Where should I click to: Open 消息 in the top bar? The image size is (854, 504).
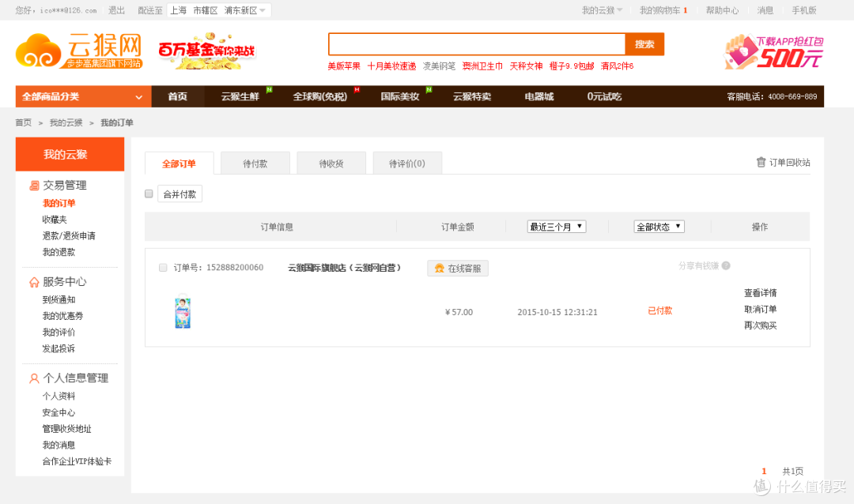tap(765, 10)
